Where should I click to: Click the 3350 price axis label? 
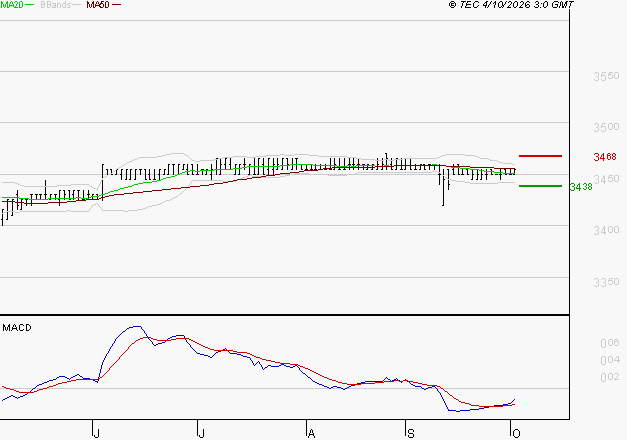(606, 282)
